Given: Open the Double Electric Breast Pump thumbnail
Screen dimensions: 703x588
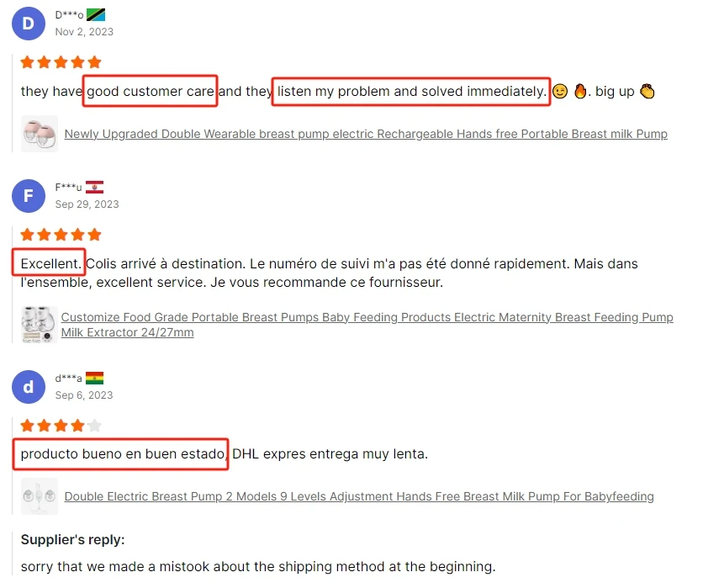Looking at the screenshot, I should click(40, 496).
